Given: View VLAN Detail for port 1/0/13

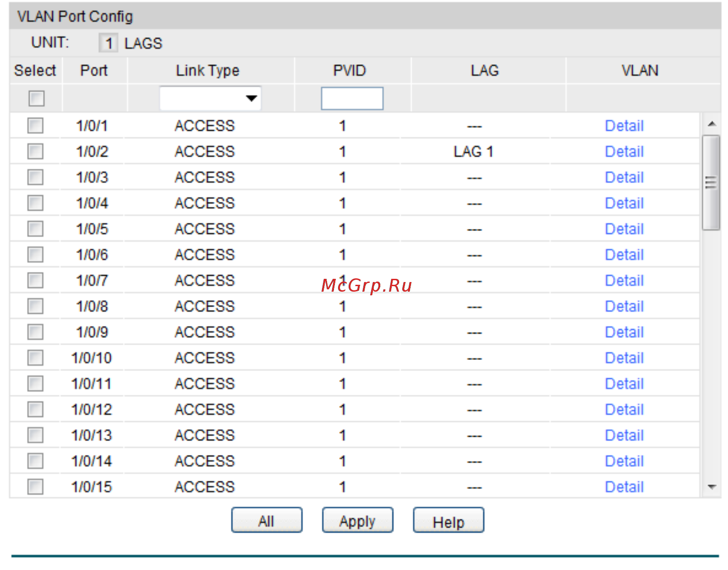Looking at the screenshot, I should 624,435.
